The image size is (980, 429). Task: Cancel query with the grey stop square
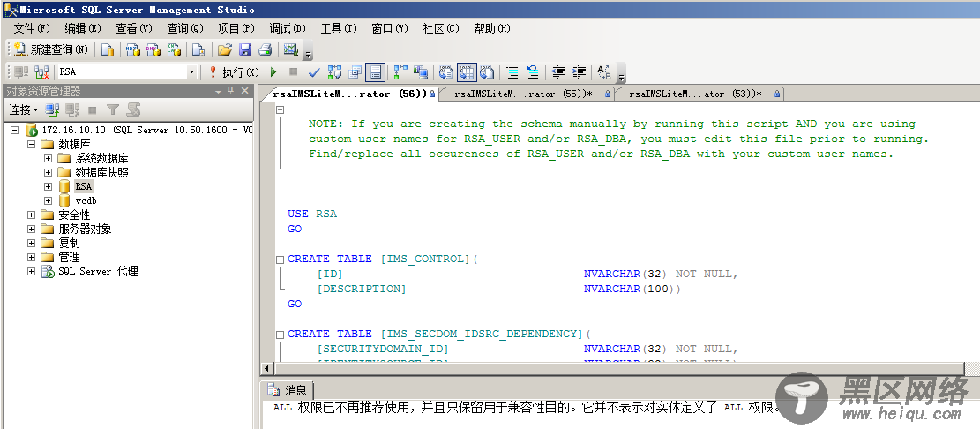293,72
